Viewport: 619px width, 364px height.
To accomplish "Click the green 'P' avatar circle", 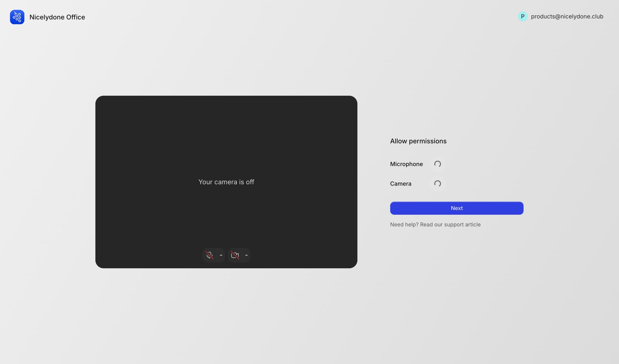I will pos(522,16).
